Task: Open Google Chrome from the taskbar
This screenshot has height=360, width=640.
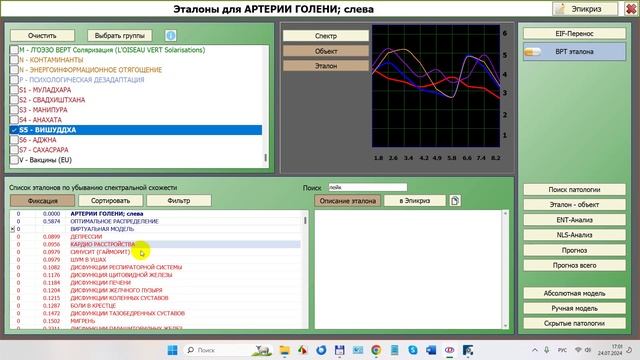Action: pos(376,350)
